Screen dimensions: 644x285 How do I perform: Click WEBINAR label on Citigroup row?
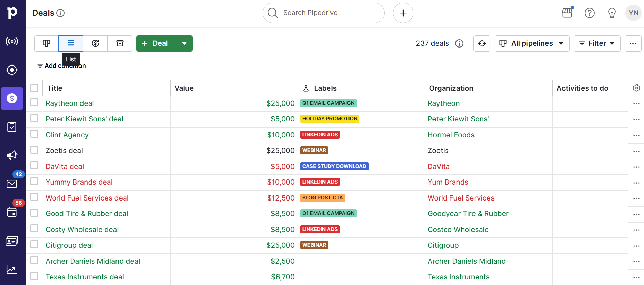pyautogui.click(x=314, y=245)
